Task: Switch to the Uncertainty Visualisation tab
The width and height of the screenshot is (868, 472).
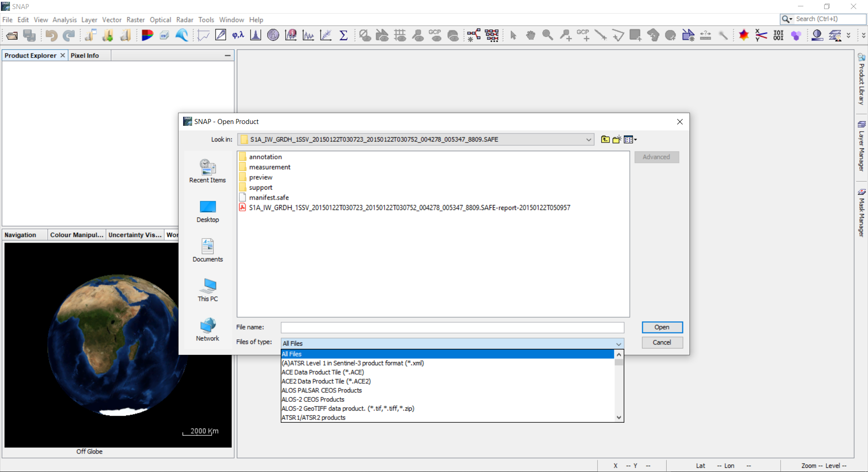Action: click(135, 235)
